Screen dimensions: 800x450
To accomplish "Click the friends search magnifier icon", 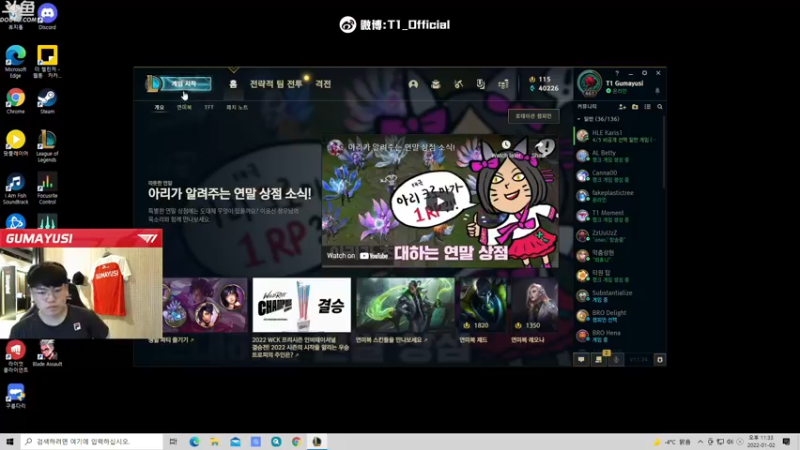I will (660, 107).
